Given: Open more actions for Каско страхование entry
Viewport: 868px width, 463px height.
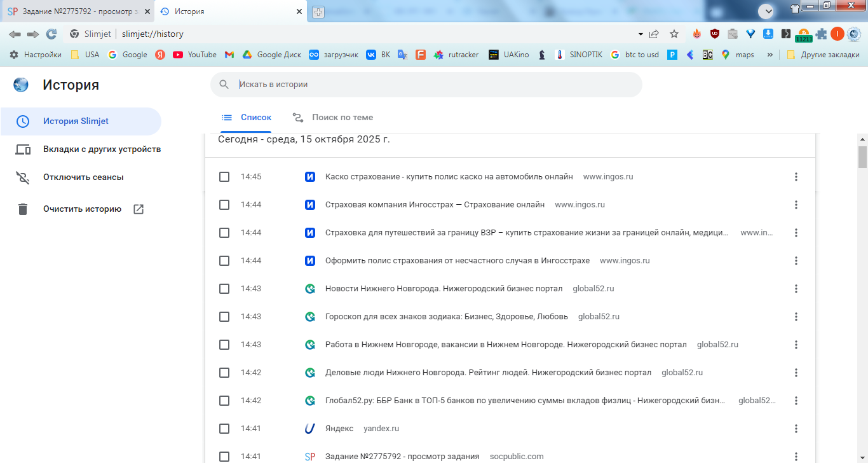Looking at the screenshot, I should click(x=796, y=177).
